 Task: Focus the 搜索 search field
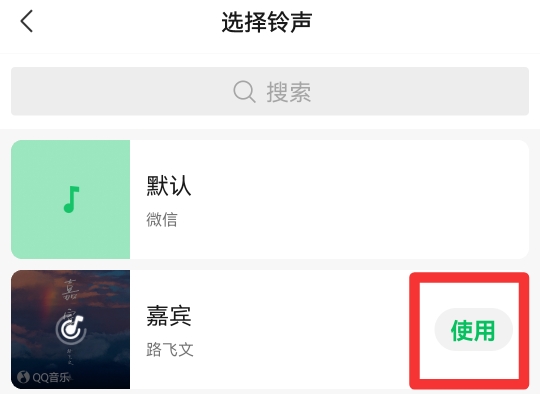click(270, 91)
